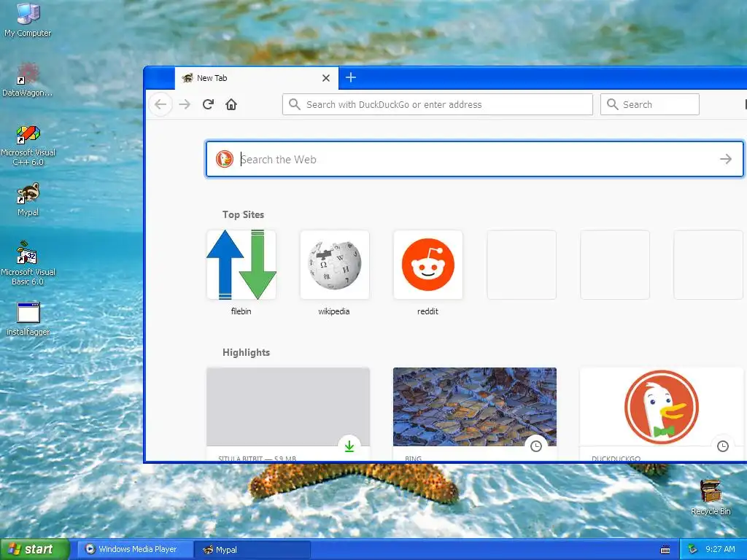Open the filebin top site tile
747x560 pixels.
point(241,265)
